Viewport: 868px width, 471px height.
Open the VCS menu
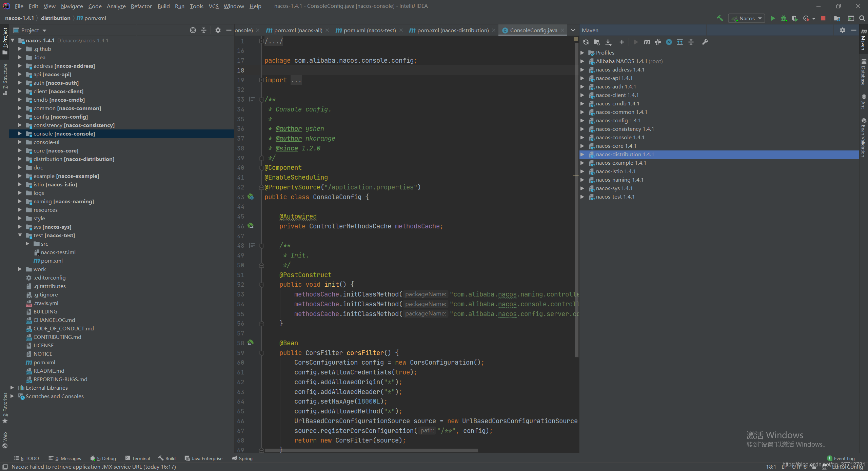point(214,6)
